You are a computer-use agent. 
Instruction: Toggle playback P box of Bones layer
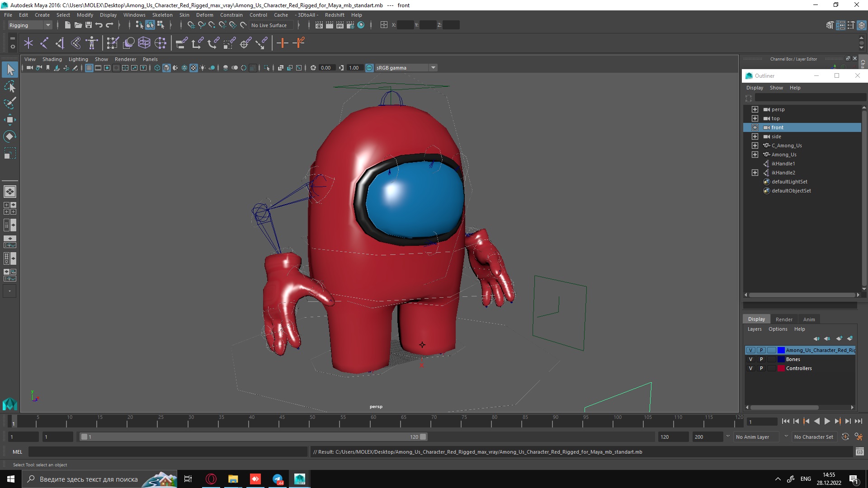761,360
